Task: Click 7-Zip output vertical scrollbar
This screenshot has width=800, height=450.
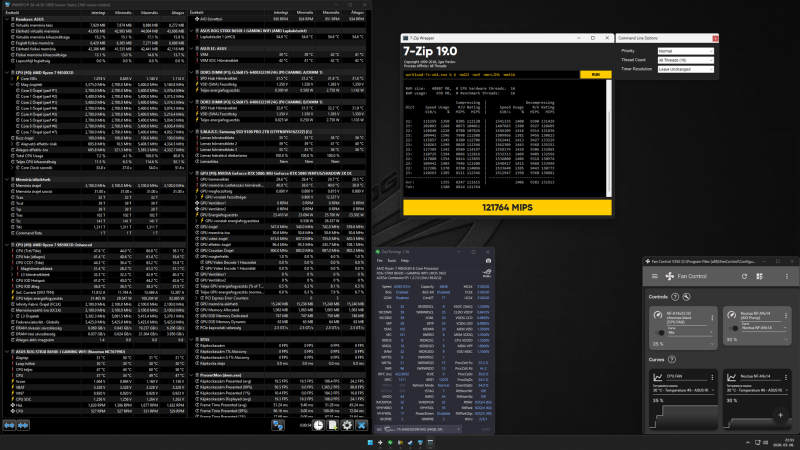Action: pyautogui.click(x=609, y=138)
